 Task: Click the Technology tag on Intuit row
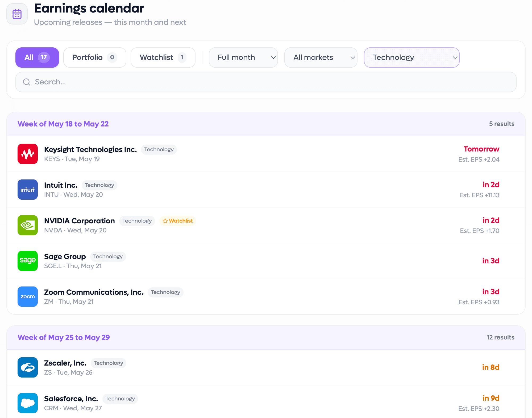click(x=99, y=185)
